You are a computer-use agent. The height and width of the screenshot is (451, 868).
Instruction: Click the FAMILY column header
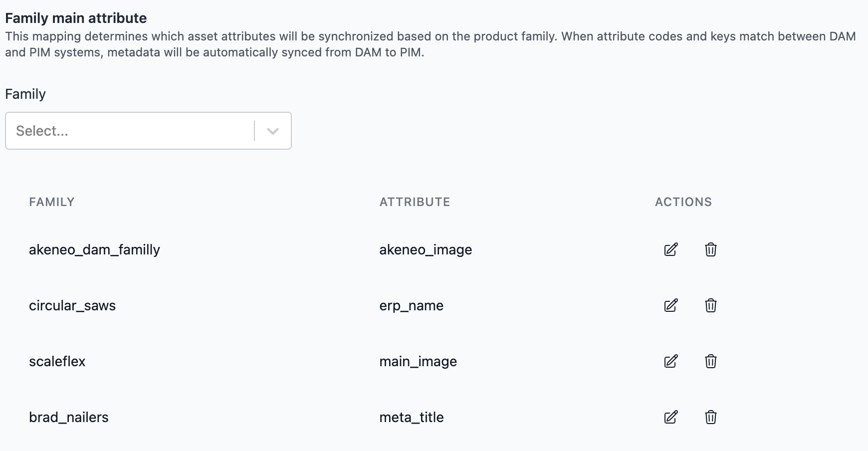(x=52, y=202)
